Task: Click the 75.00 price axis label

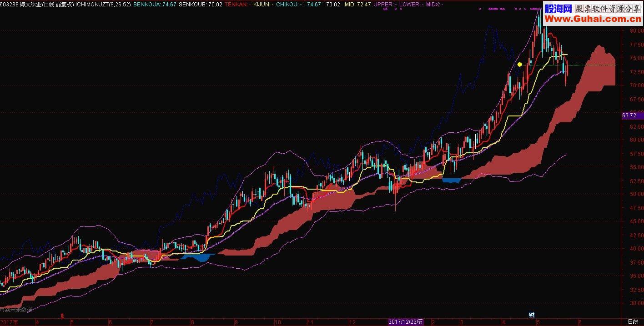Action: click(636, 58)
